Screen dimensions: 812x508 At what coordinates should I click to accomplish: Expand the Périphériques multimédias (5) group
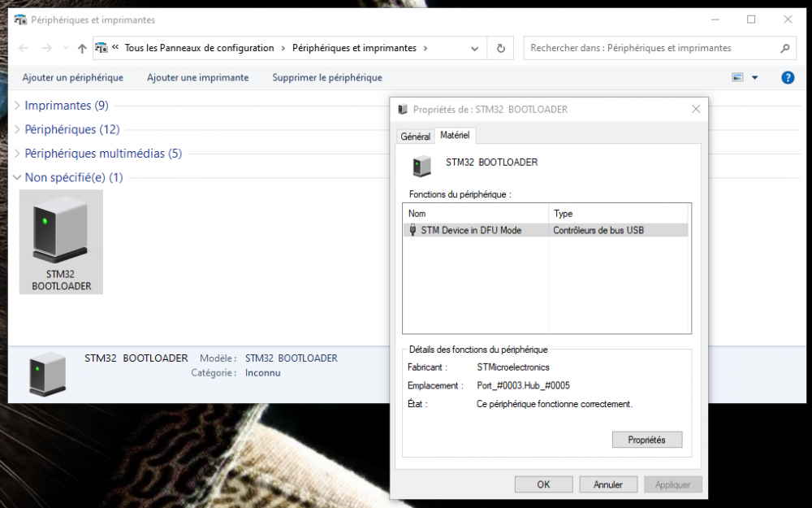19,154
